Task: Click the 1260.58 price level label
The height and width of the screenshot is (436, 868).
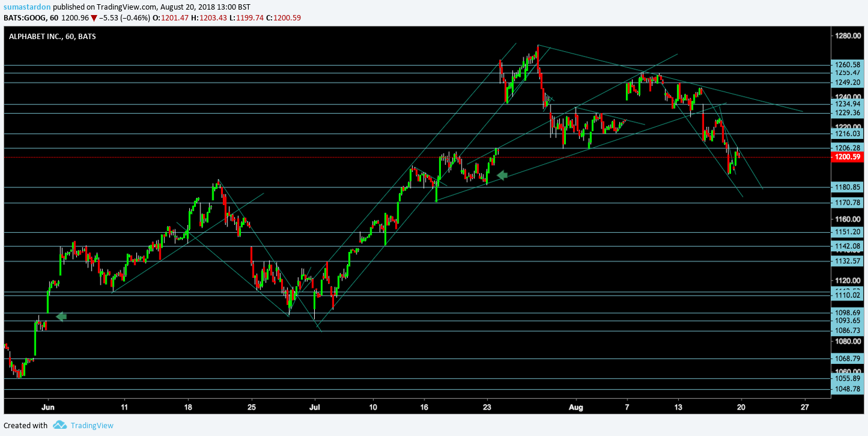Action: click(x=848, y=65)
